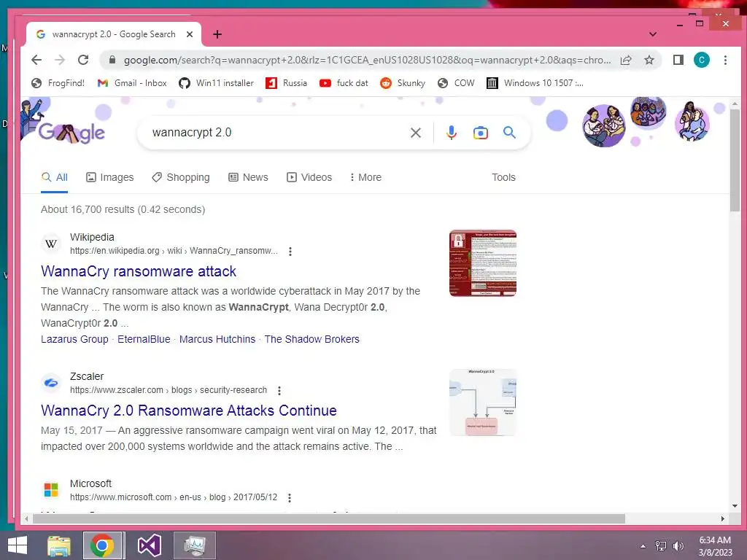
Task: Expand the More search filters
Action: [x=365, y=178]
